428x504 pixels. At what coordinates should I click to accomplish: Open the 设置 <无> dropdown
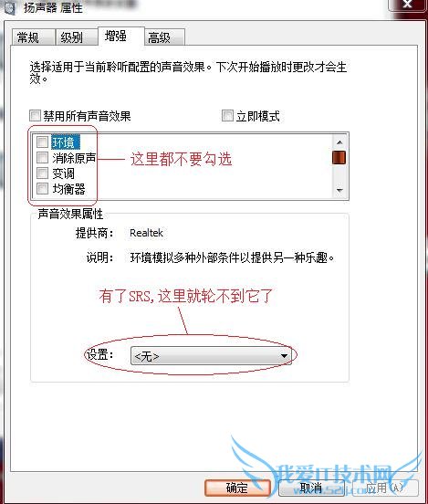(211, 355)
